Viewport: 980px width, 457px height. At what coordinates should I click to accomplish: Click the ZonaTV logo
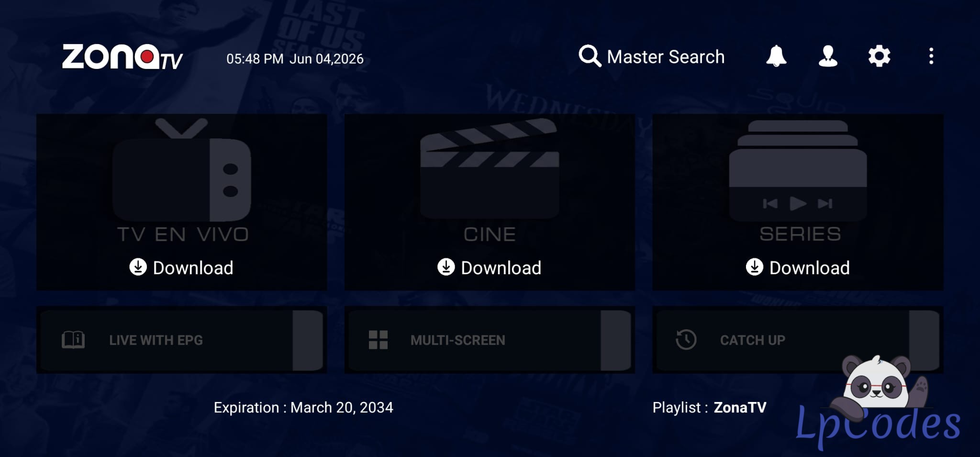[122, 57]
